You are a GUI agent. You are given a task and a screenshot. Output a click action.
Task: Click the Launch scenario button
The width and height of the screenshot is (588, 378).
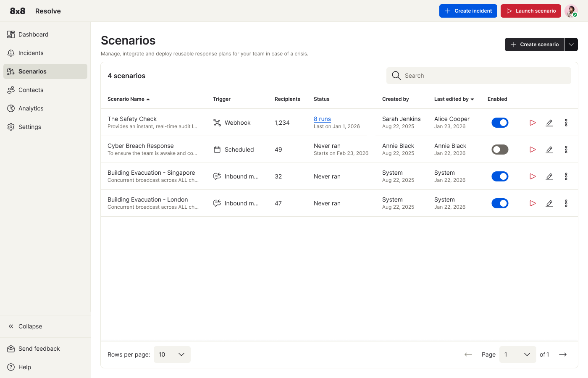coord(531,11)
